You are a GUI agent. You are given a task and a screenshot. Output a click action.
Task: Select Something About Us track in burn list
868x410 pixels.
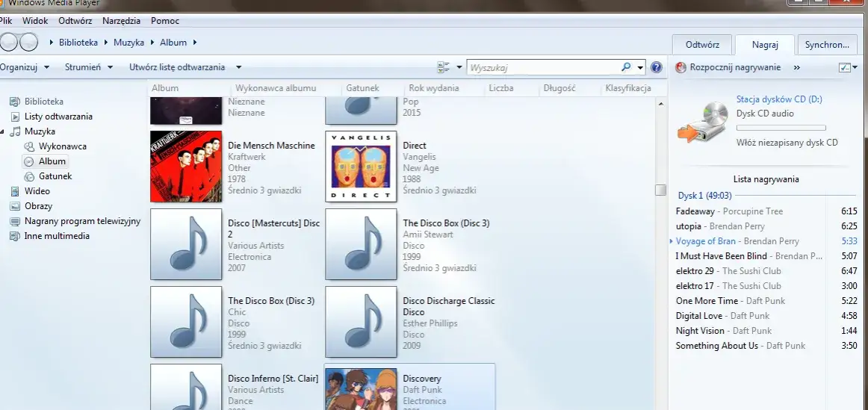(x=766, y=346)
